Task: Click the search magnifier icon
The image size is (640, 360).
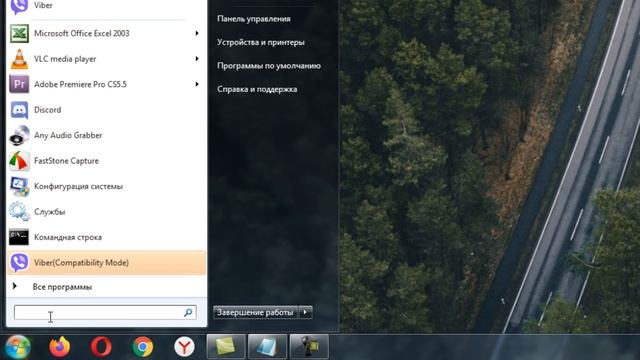Action: pos(188,313)
